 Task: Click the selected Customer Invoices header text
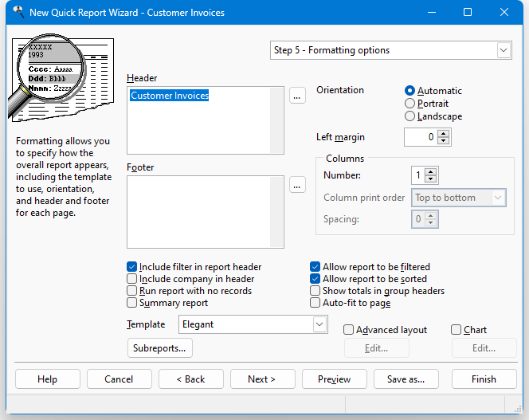pos(170,96)
